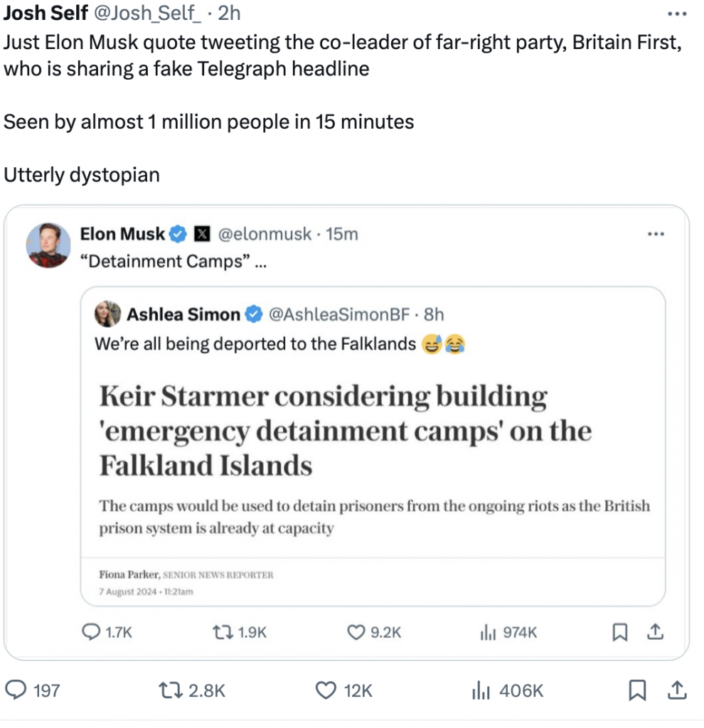704x728 pixels.
Task: View analytics showing 406K views
Action: [x=482, y=690]
